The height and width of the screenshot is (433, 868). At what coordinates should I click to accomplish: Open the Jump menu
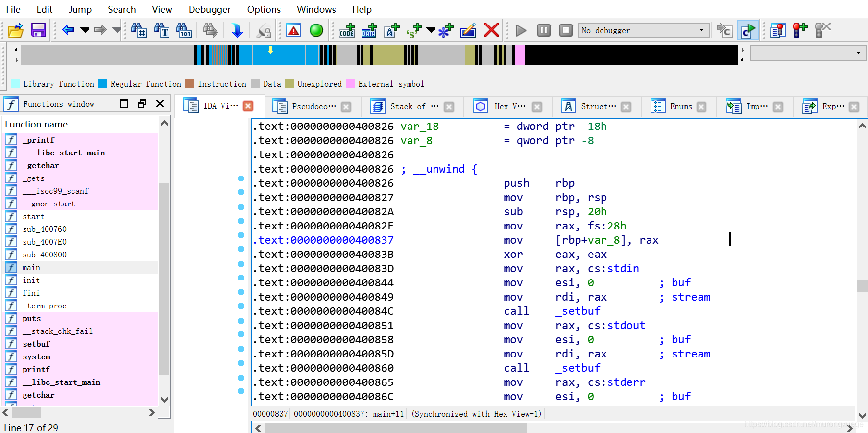pos(80,9)
